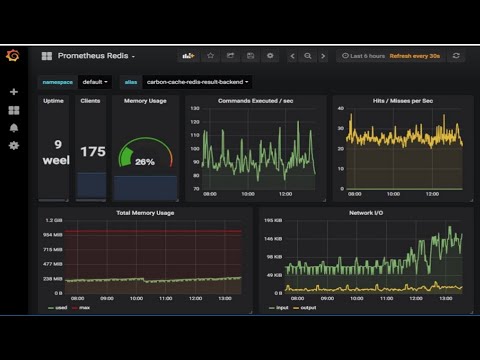Open the namespace default dropdown
The image size is (480, 360).
click(95, 82)
